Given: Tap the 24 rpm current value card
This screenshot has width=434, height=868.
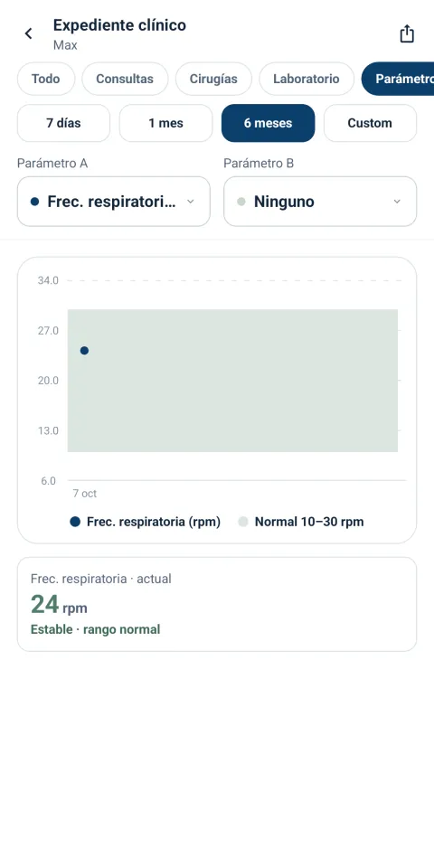Looking at the screenshot, I should point(217,604).
